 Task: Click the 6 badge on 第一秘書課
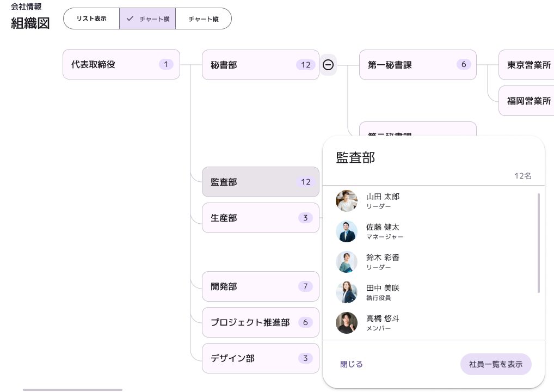464,64
